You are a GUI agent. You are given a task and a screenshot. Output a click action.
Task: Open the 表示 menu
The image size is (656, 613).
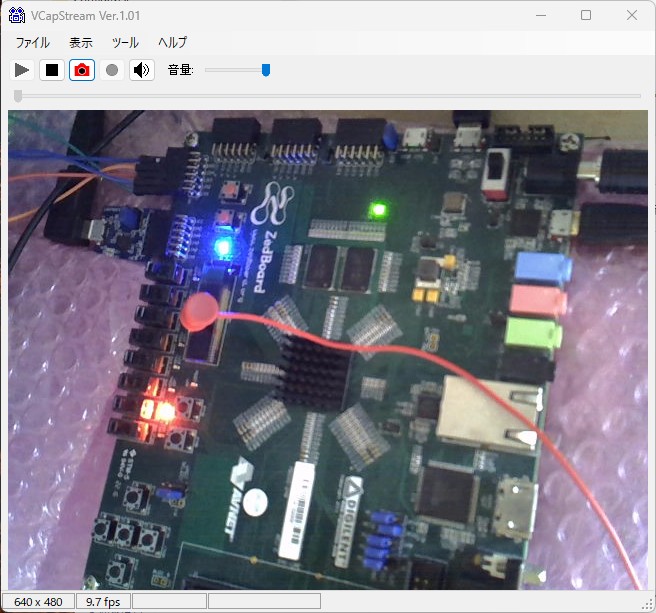[x=81, y=42]
